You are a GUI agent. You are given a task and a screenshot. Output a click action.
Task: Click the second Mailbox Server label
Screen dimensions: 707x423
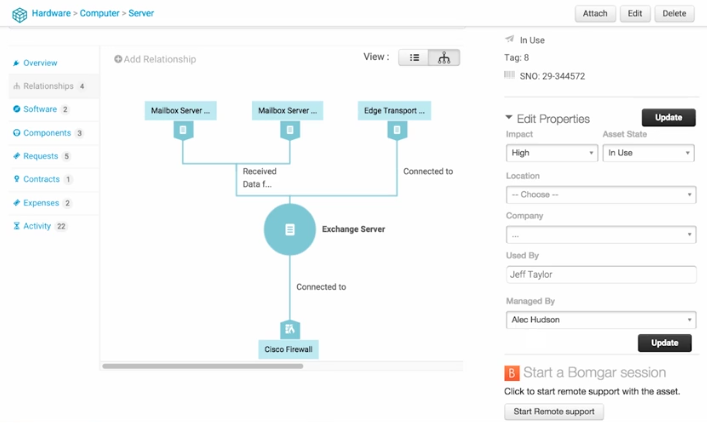pos(287,110)
